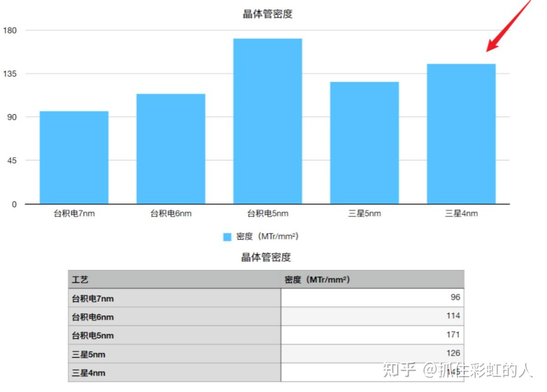
Task: Click the 180 mark on the value axis
Action: pos(11,31)
